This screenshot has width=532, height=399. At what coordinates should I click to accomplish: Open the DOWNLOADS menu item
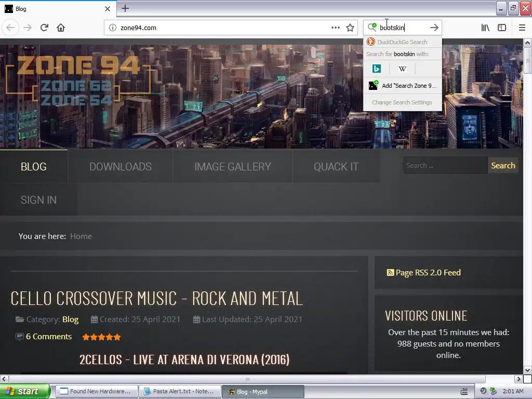tap(121, 167)
